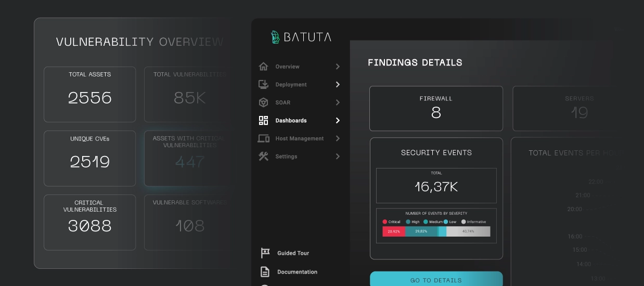Expand the SOAR menu chevron
The height and width of the screenshot is (286, 644).
338,102
